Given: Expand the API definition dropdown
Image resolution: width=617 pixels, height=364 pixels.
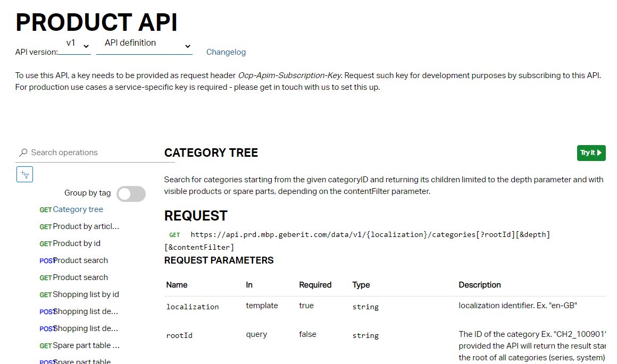Looking at the screenshot, I should [144, 46].
